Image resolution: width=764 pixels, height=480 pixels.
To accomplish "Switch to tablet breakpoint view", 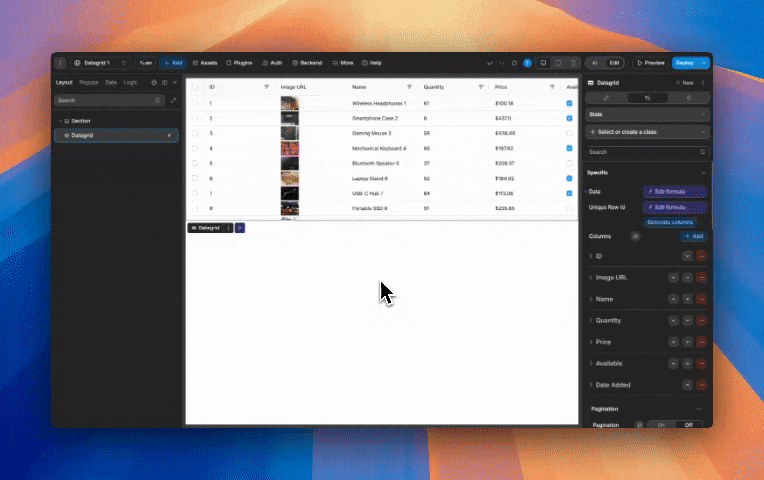I will point(558,63).
